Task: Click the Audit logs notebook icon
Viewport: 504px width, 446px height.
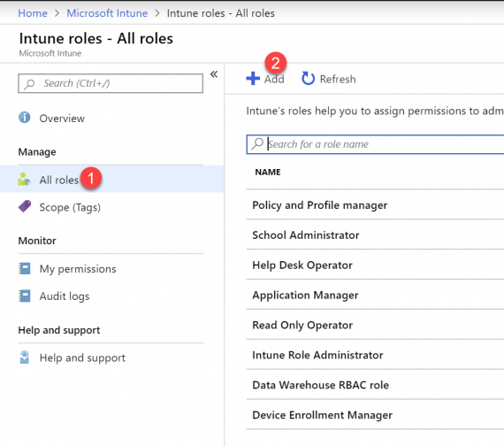Action: click(x=25, y=296)
